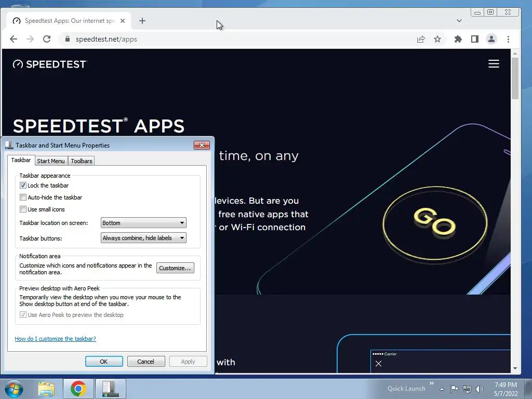Screen dimensions: 532x399
Task: Select the Taskbar tab
Action: [x=21, y=160]
